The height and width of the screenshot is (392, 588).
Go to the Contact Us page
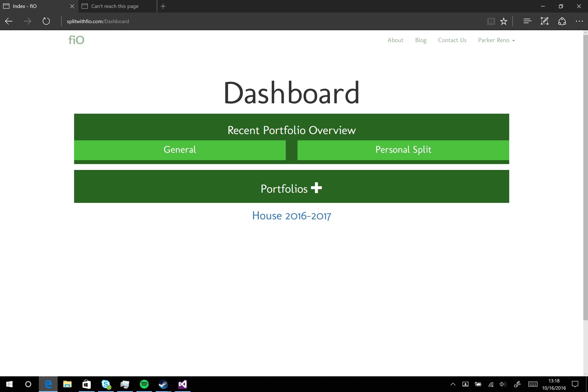click(452, 40)
